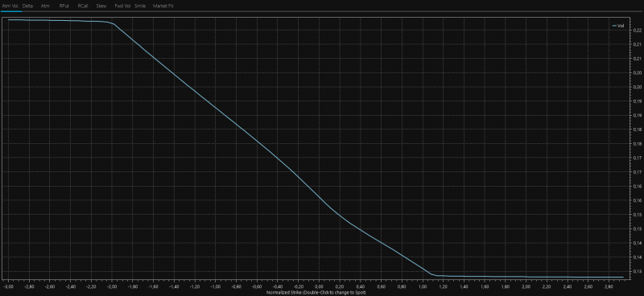This screenshot has width=644, height=296.
Task: Click the -0,40 x-axis tick label
Action: click(278, 286)
